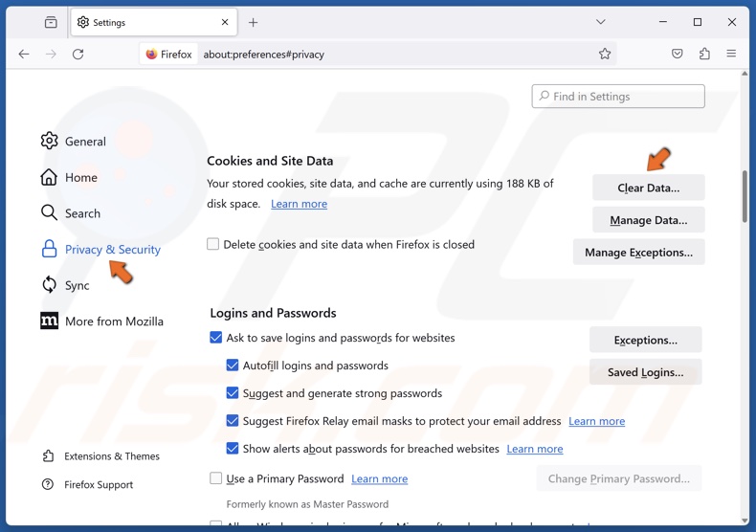Reload the page with refresh icon
756x532 pixels.
pos(78,54)
